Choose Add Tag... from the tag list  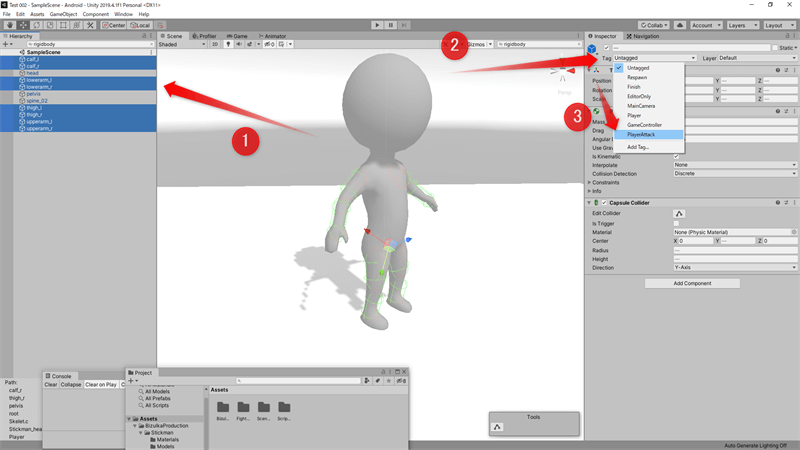click(648, 147)
